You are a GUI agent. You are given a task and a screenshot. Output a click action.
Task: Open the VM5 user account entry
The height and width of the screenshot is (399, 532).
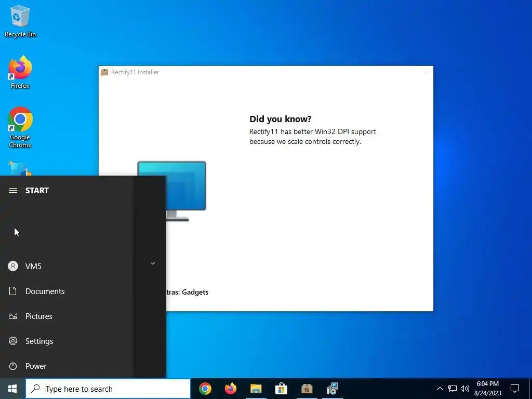coord(66,266)
